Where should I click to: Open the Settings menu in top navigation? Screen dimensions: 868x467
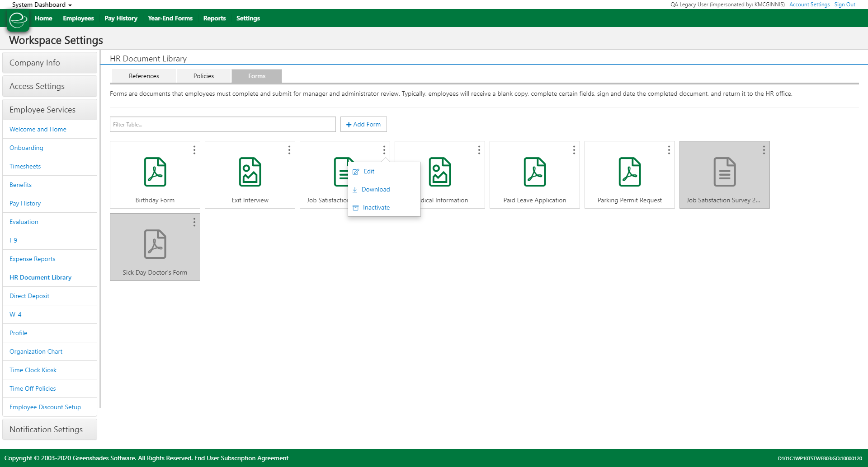click(248, 19)
